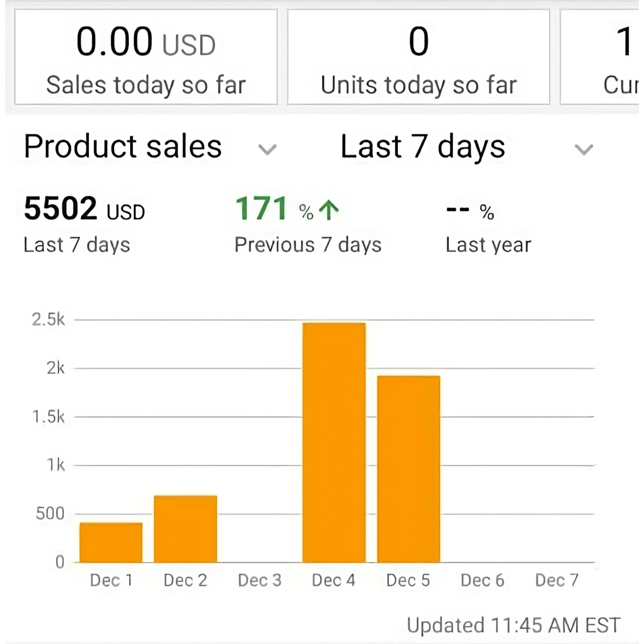The width and height of the screenshot is (644, 644).
Task: Tap the Units today so far card
Action: point(418,57)
